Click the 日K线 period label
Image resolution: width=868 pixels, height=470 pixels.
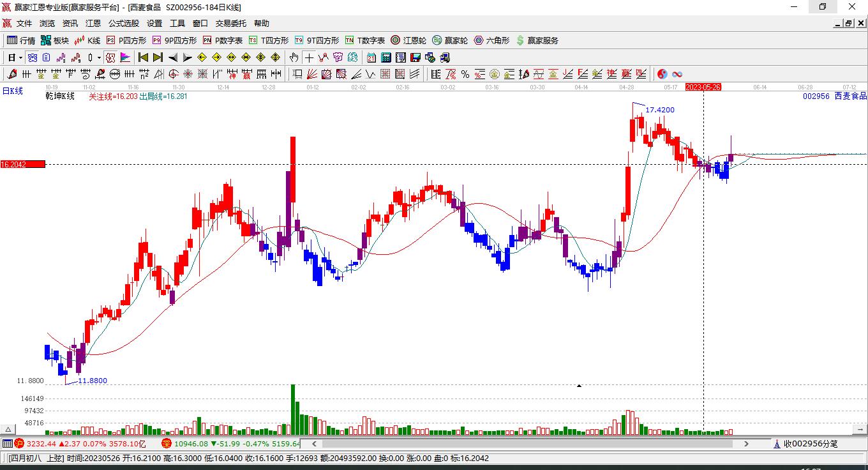click(x=12, y=91)
